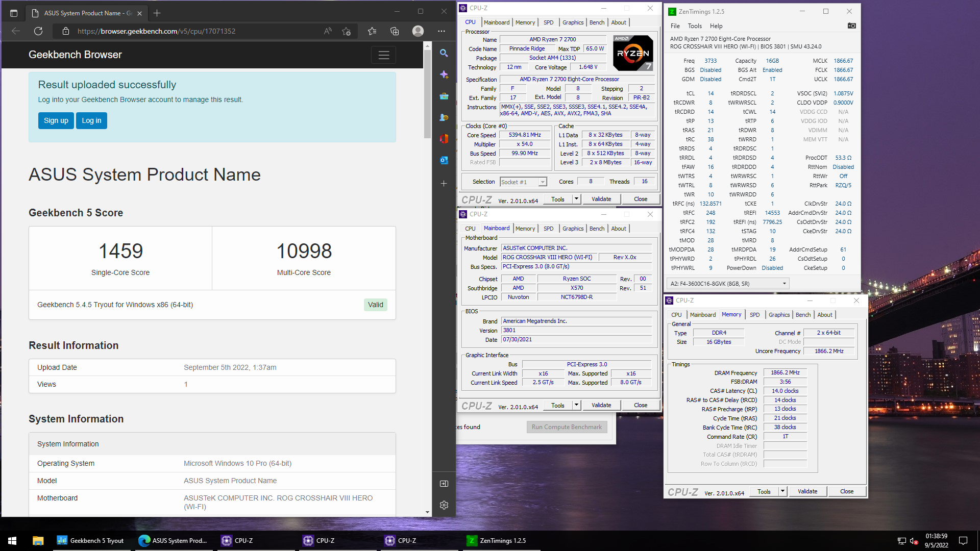The height and width of the screenshot is (551, 980).
Task: Click the Log in button
Action: point(92,120)
